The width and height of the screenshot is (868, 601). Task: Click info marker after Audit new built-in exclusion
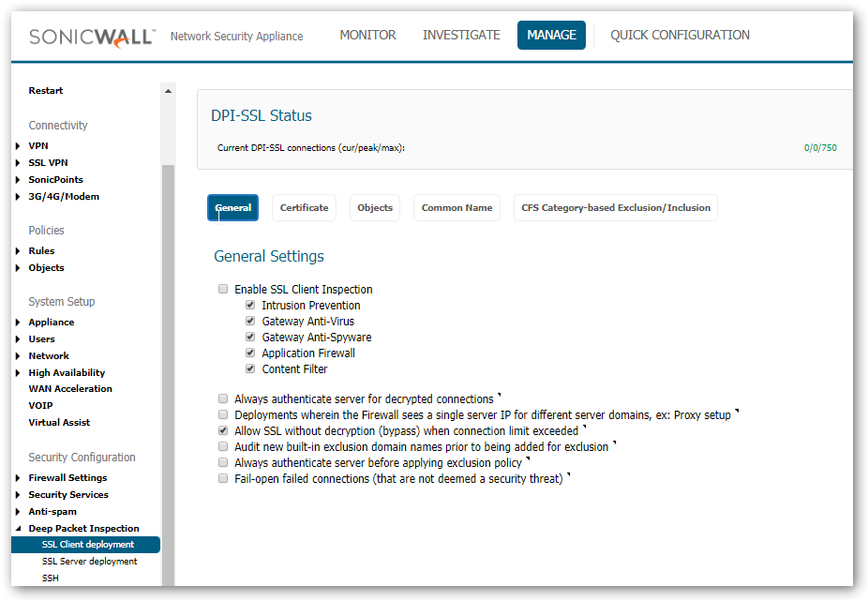pyautogui.click(x=614, y=443)
